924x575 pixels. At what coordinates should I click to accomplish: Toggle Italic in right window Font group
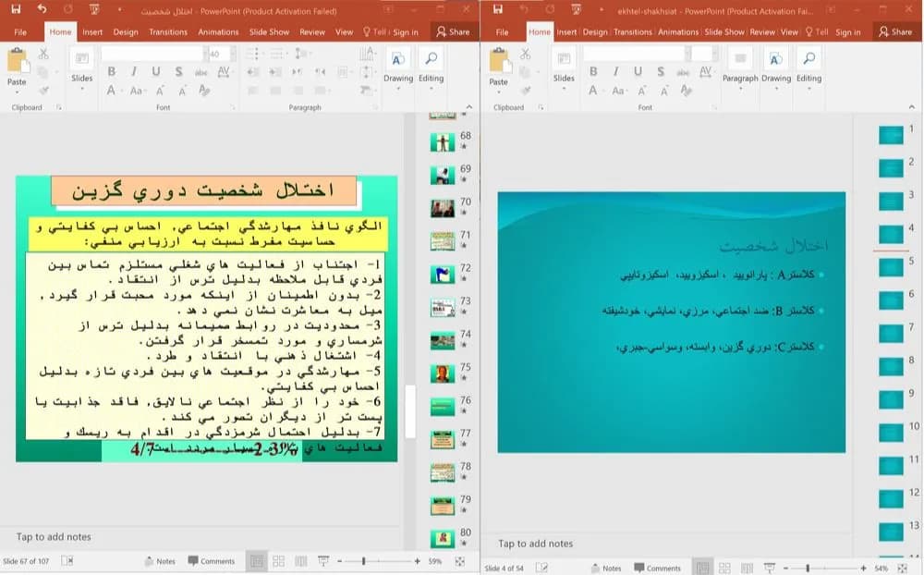click(x=615, y=71)
